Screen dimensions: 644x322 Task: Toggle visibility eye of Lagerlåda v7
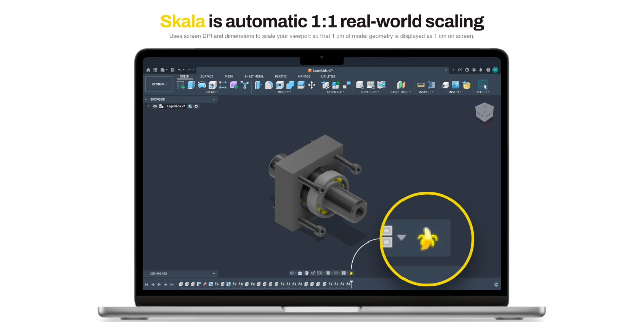155,106
